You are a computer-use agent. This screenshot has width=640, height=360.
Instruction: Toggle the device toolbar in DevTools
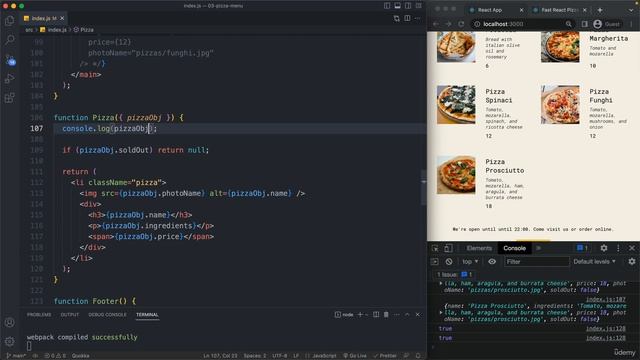point(448,248)
